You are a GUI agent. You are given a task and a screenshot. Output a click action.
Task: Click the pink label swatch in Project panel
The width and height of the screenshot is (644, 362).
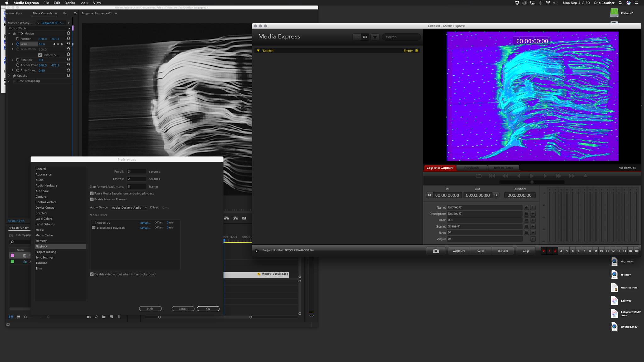click(x=13, y=255)
